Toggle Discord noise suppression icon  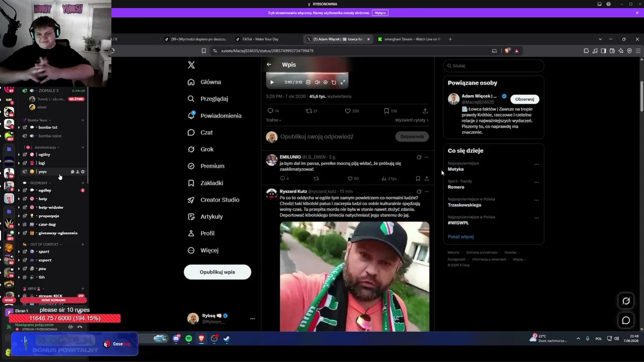click(70, 327)
